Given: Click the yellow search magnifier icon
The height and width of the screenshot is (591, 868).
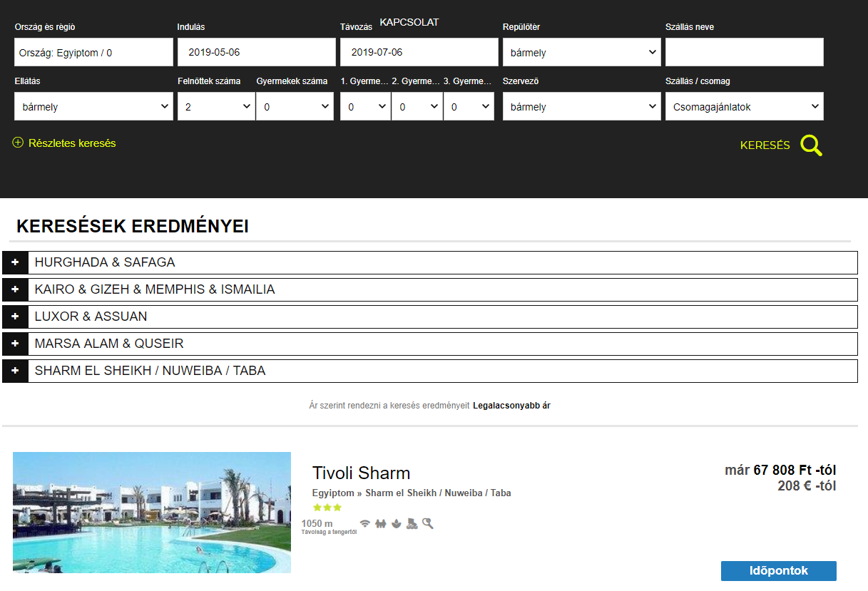Looking at the screenshot, I should pyautogui.click(x=811, y=145).
